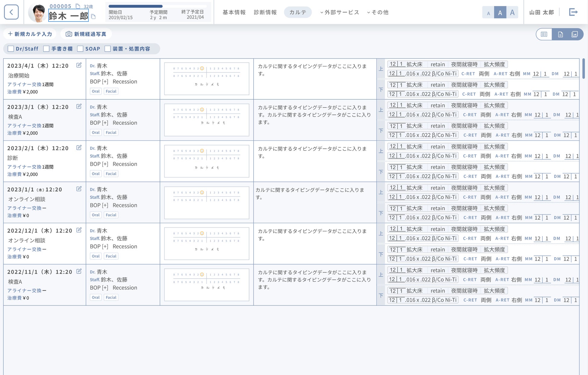Switch to document view icon
This screenshot has height=375, width=588.
560,34
